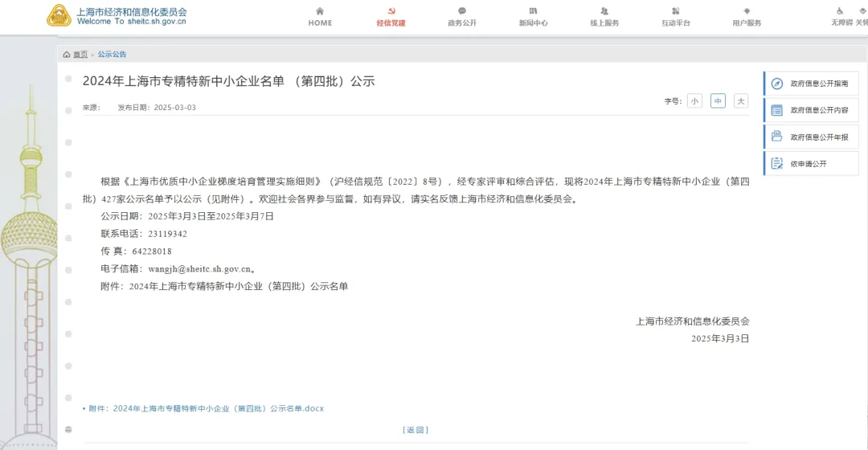This screenshot has width=868, height=450.
Task: Set font size to 小 (small)
Action: pyautogui.click(x=694, y=101)
